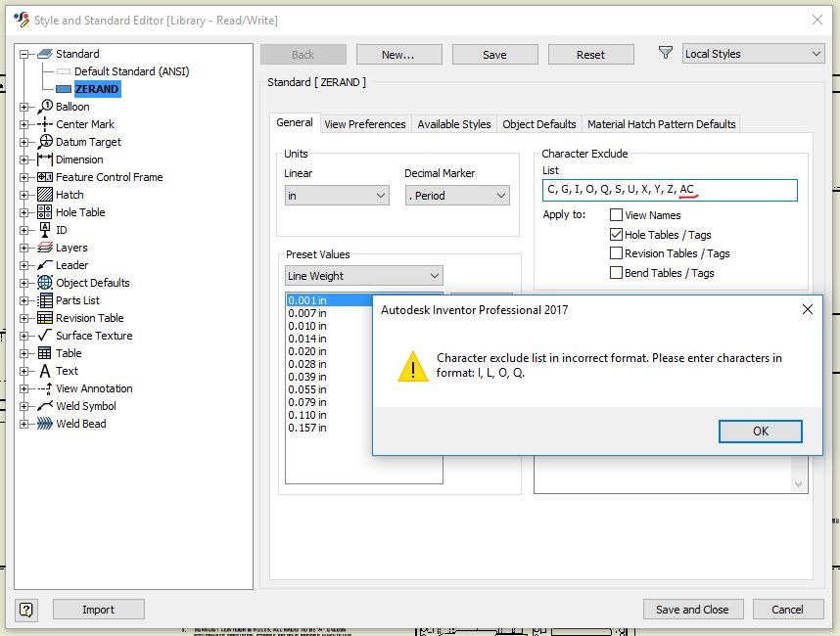The width and height of the screenshot is (840, 636).
Task: Open the Local Styles filter dropdown
Action: click(x=753, y=54)
